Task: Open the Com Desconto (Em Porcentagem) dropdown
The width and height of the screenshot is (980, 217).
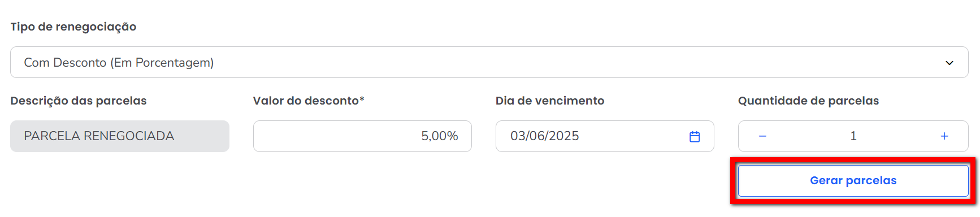Action: click(489, 62)
